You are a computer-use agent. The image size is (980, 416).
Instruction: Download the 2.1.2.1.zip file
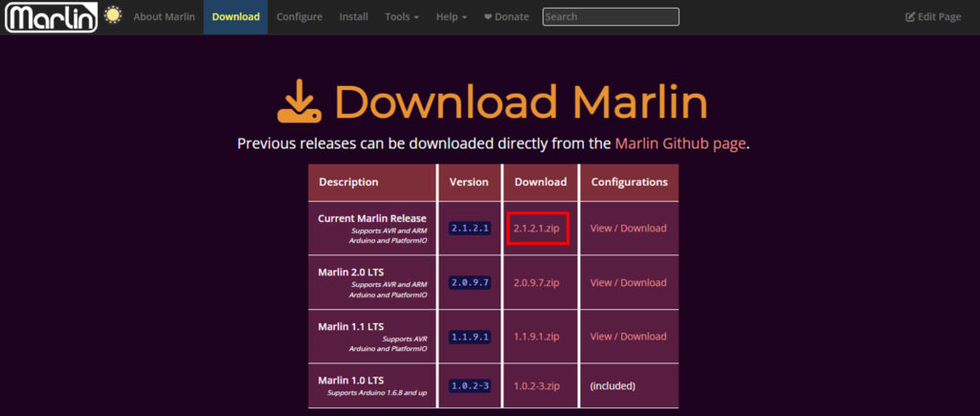(537, 229)
